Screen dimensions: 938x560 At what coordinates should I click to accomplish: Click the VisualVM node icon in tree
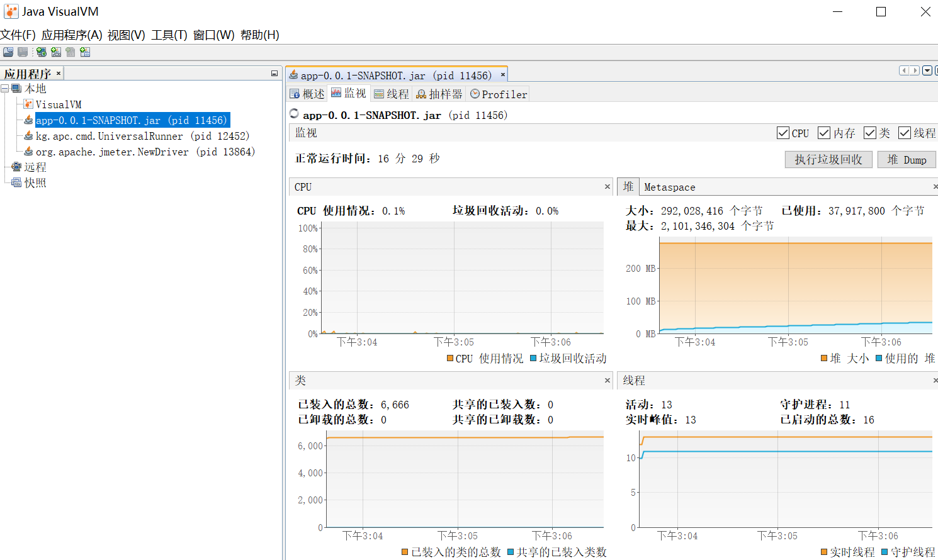click(x=28, y=104)
